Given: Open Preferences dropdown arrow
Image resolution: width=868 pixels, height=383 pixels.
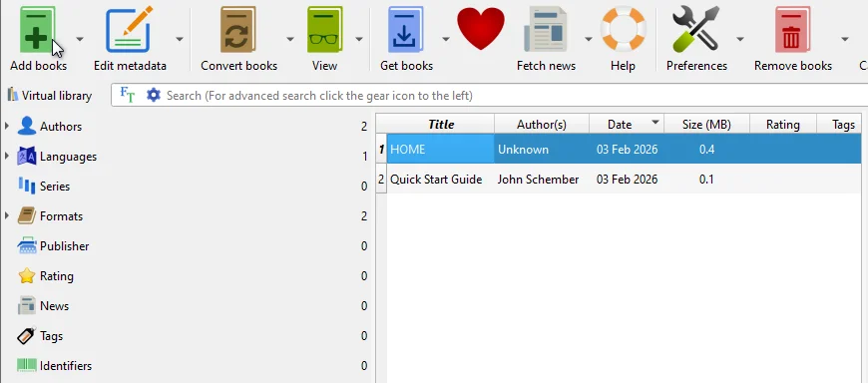Looking at the screenshot, I should [739, 39].
